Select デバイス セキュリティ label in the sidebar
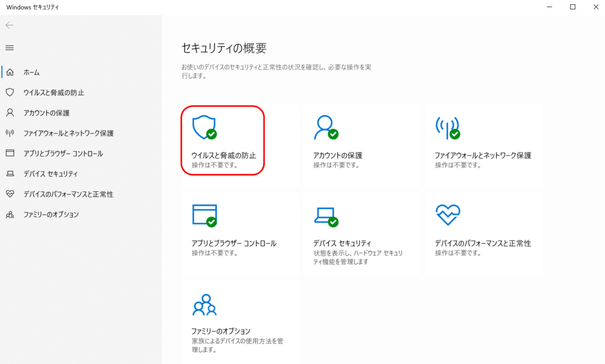 pyautogui.click(x=51, y=174)
